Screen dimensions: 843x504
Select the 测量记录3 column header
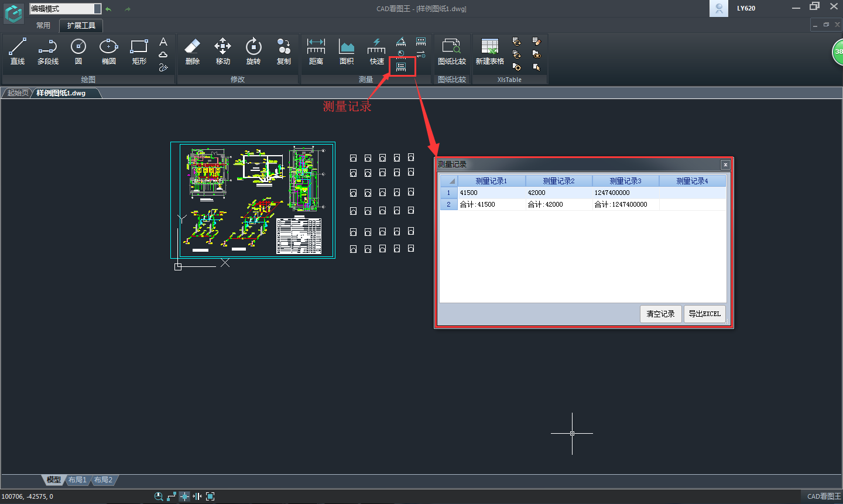coord(625,181)
